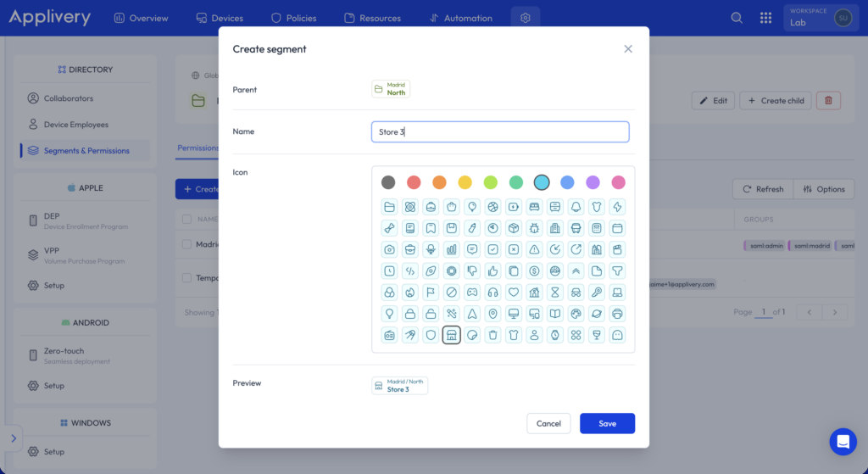The height and width of the screenshot is (474, 868).
Task: Pick the warning triangle icon
Action: pos(534,250)
